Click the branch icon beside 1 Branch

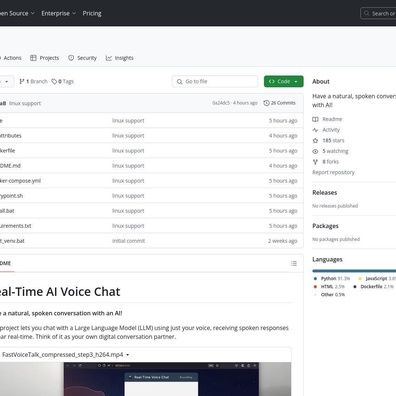(x=22, y=81)
